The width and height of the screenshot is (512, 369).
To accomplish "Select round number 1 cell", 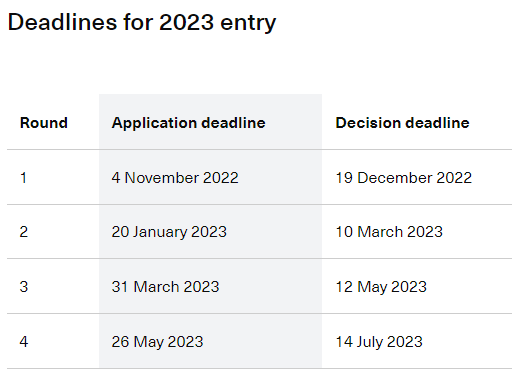I will click(x=23, y=178).
